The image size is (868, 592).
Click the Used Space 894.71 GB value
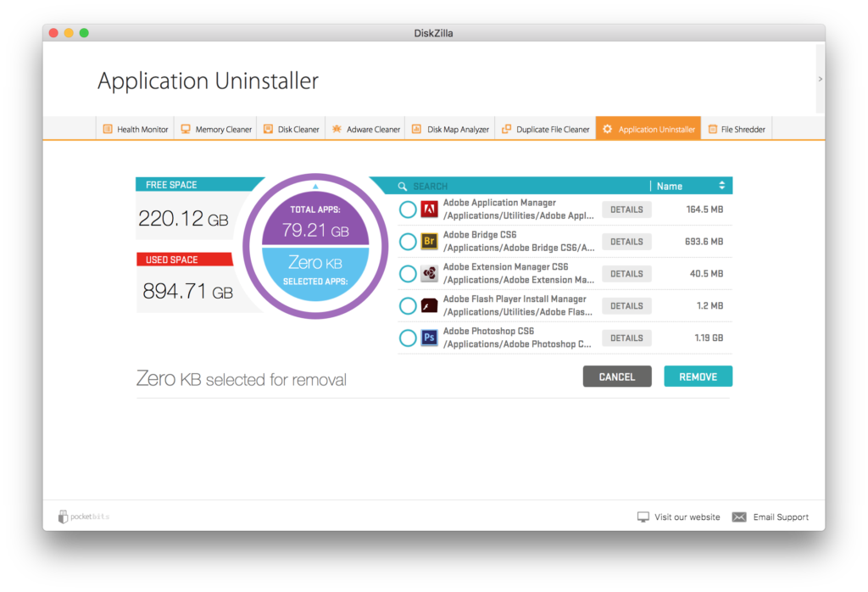pyautogui.click(x=187, y=291)
